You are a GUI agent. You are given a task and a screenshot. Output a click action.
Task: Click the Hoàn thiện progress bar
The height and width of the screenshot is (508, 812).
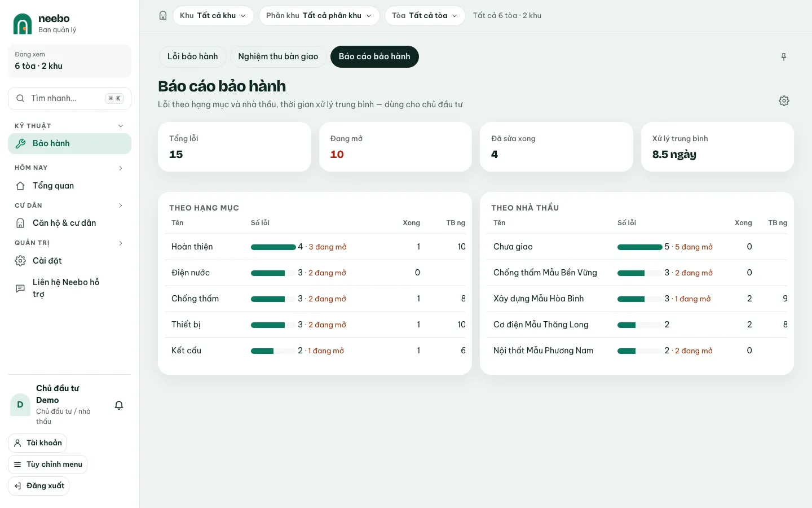273,247
